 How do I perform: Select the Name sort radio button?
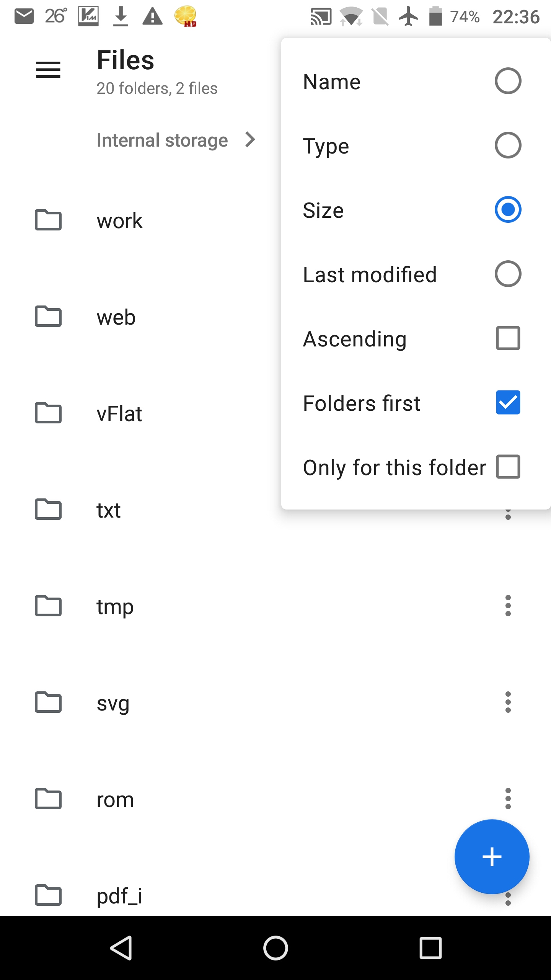[x=508, y=81]
